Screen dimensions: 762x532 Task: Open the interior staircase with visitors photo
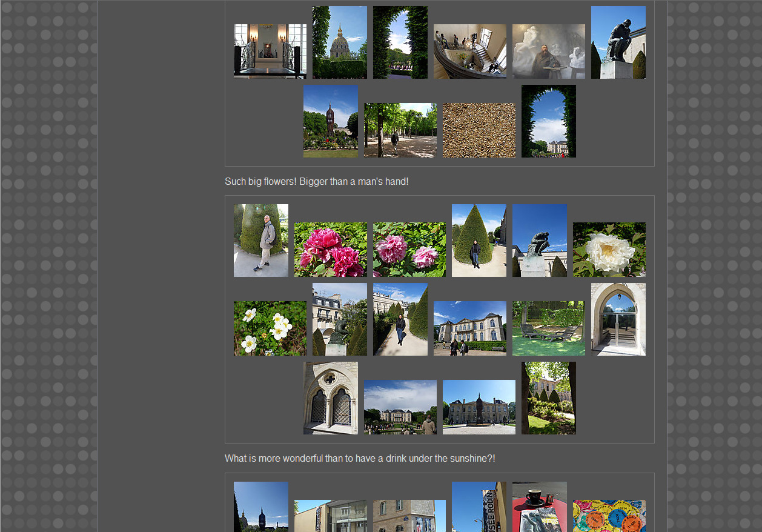click(469, 51)
